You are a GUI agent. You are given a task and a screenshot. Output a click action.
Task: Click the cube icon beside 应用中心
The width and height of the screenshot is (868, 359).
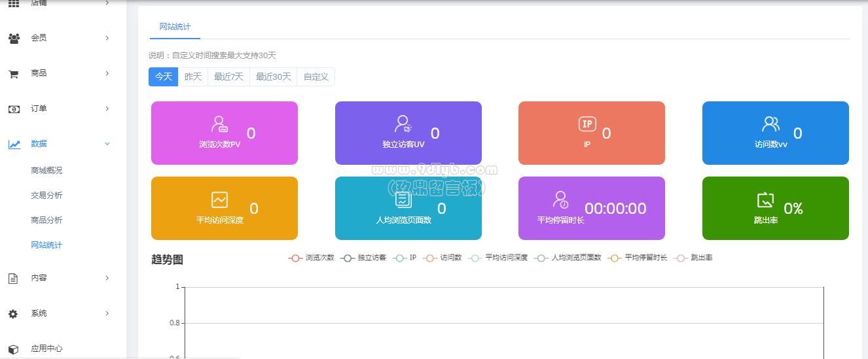coord(13,349)
